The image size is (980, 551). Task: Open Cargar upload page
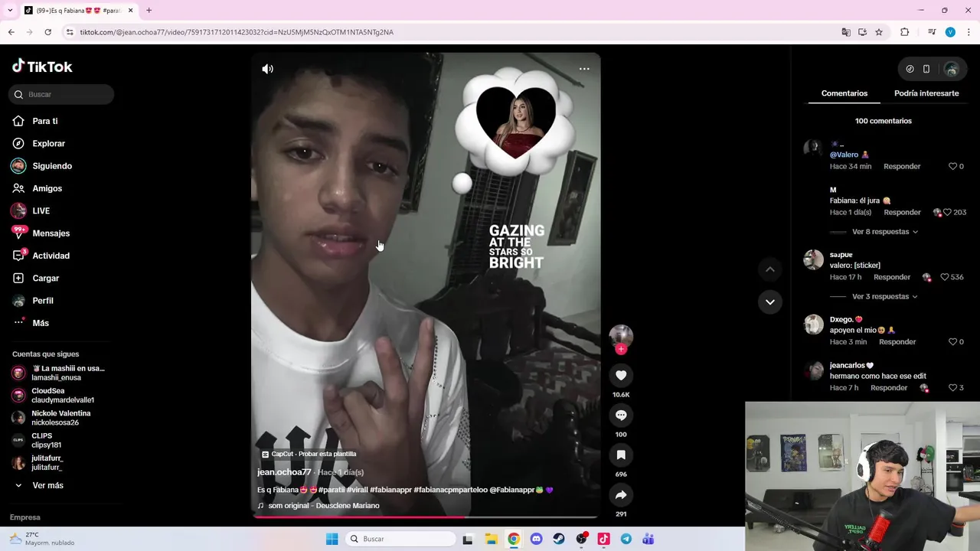pos(45,278)
